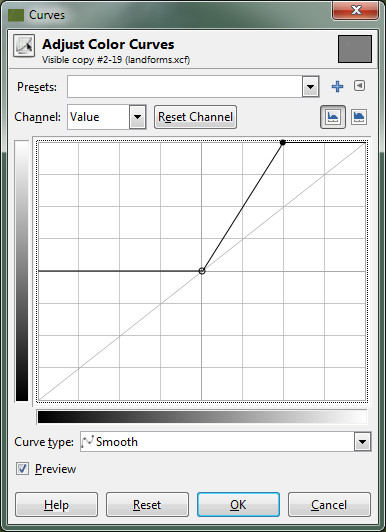Click the Help button
Viewport: 386px width, 532px height.
[56, 505]
